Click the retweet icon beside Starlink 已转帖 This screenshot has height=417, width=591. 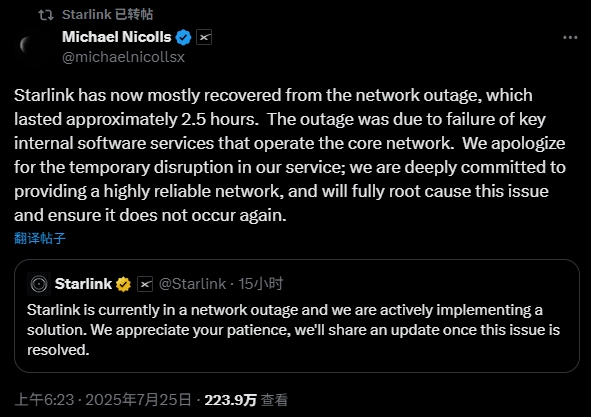point(46,15)
